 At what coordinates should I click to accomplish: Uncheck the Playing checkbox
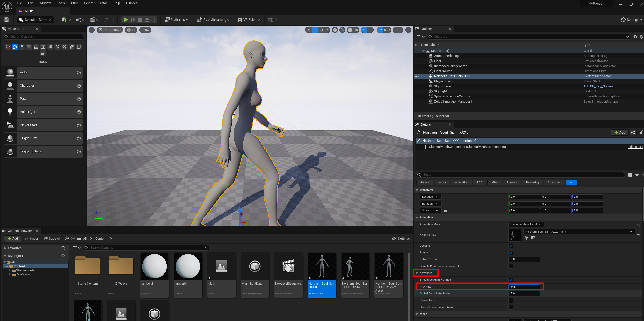tap(511, 253)
